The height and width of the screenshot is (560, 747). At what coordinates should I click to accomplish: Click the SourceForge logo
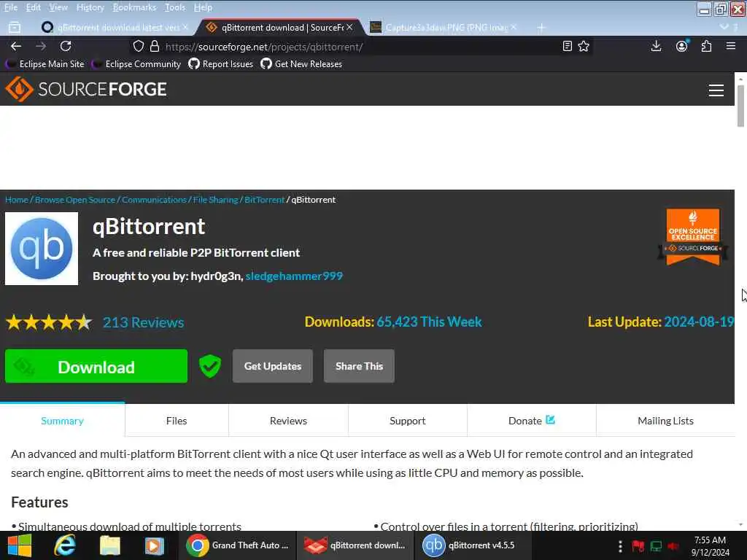(x=86, y=89)
